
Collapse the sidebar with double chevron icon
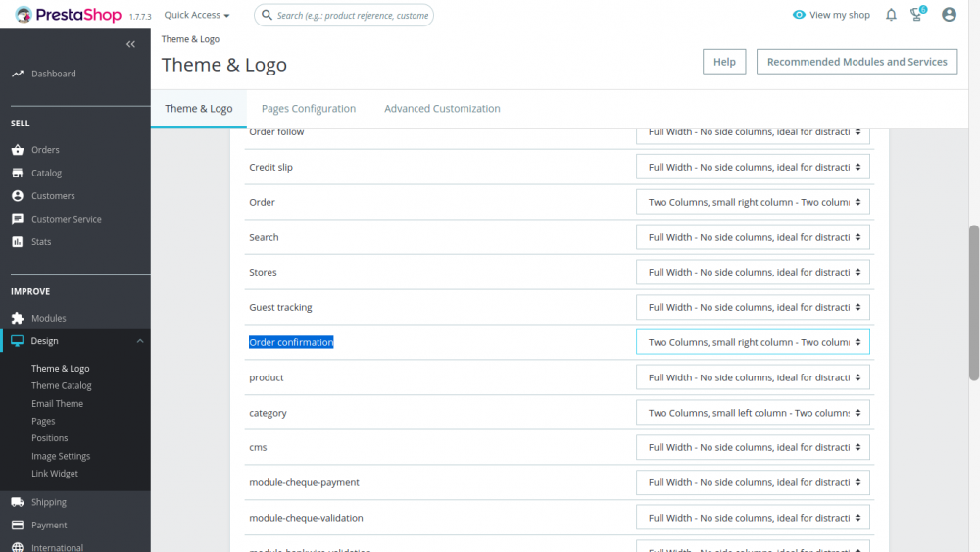click(x=130, y=44)
